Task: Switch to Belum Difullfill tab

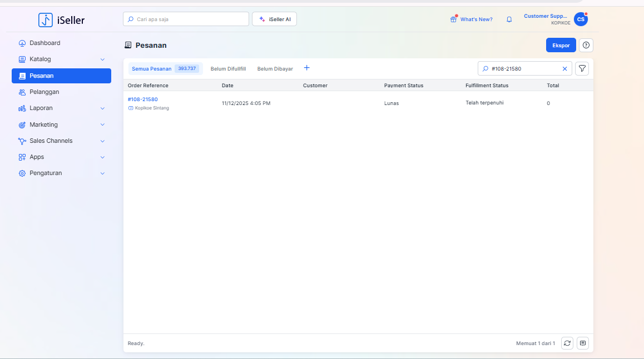Action: pos(228,69)
